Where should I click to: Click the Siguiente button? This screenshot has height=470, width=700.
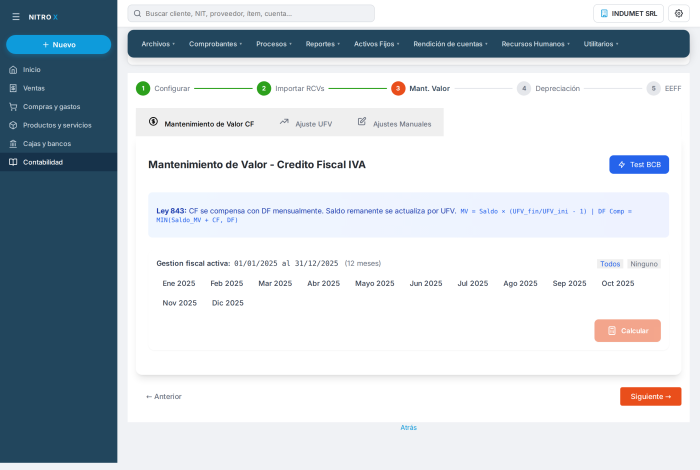650,396
